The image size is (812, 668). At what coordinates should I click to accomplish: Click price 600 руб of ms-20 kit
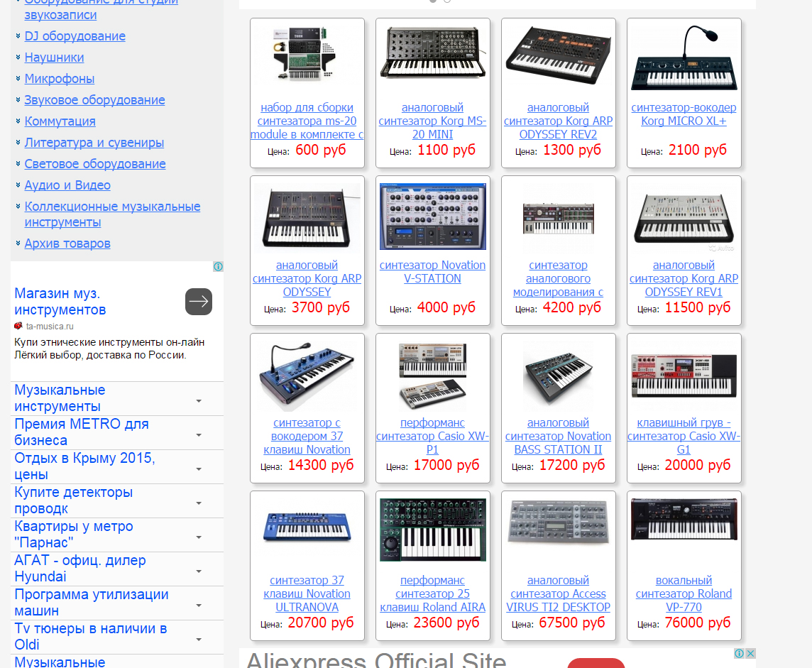pyautogui.click(x=321, y=150)
